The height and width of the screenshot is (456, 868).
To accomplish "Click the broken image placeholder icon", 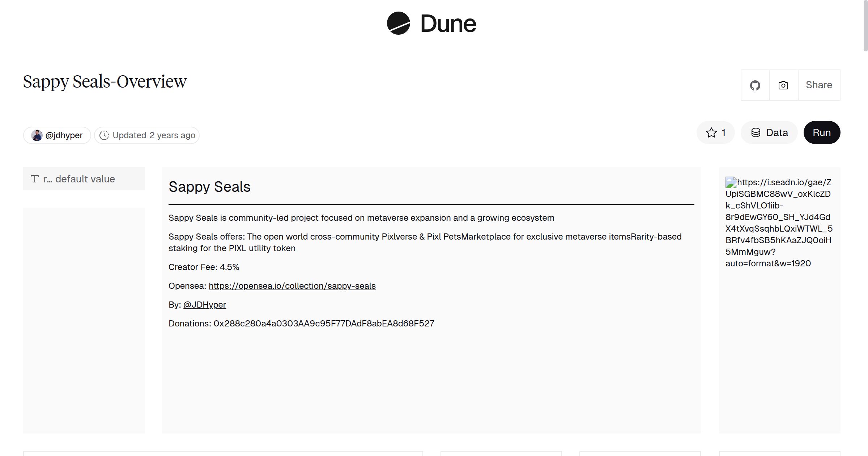I will point(731,182).
